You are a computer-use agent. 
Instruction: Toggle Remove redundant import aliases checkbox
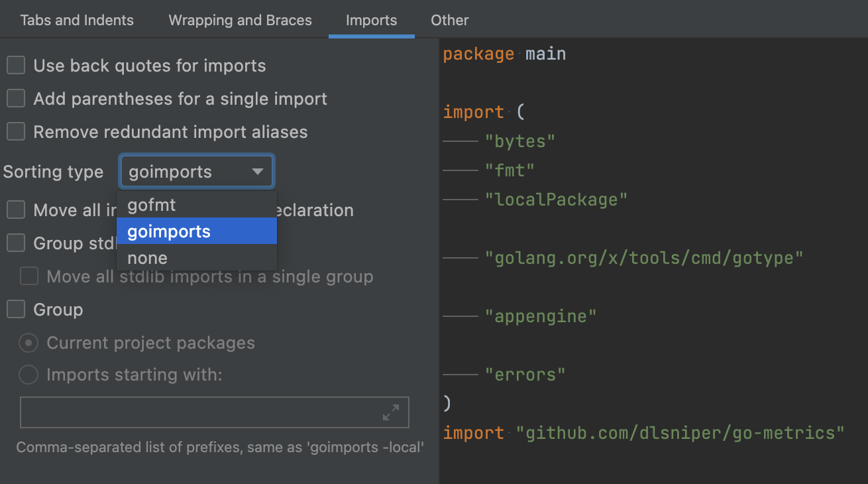(16, 132)
